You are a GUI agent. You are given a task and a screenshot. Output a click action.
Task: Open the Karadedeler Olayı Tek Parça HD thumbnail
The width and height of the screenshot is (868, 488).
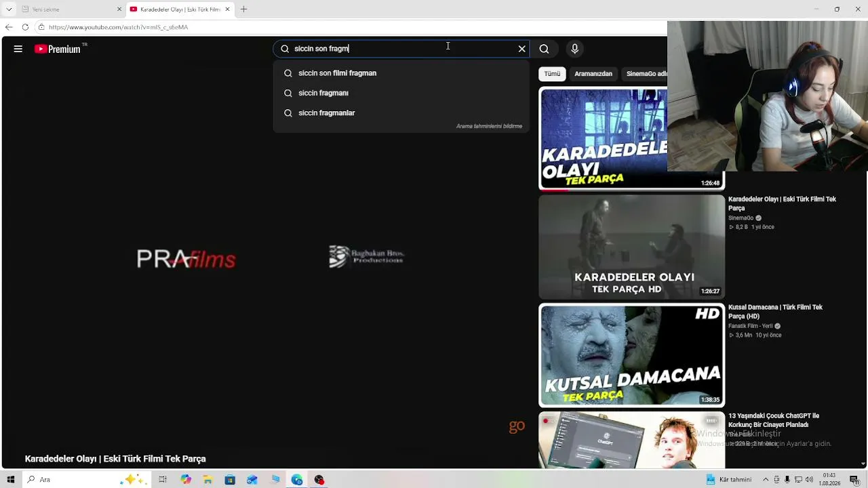point(631,247)
